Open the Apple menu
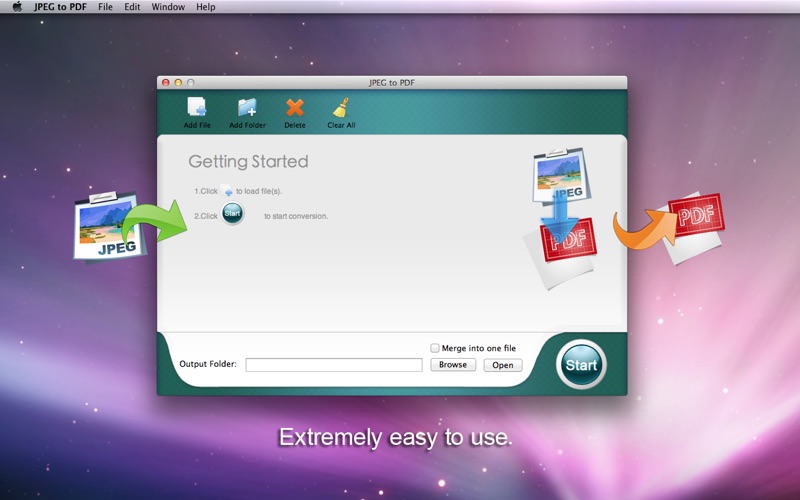The width and height of the screenshot is (800, 500). 17,7
